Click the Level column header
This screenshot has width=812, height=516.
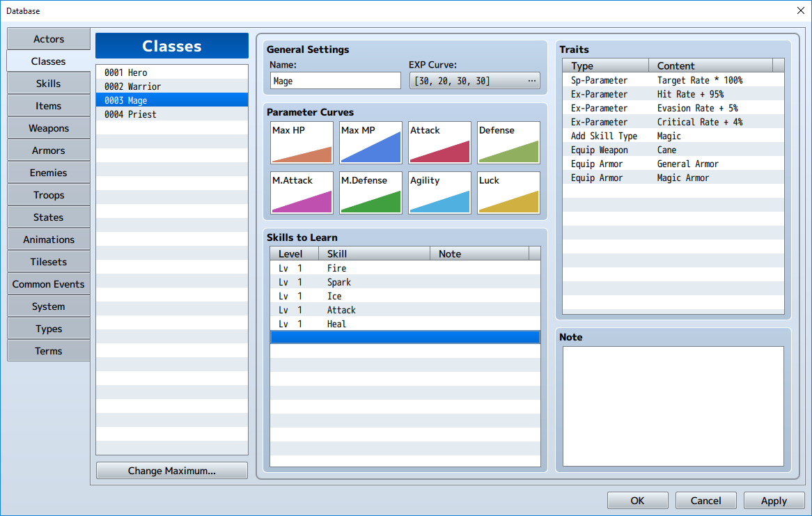tap(294, 253)
